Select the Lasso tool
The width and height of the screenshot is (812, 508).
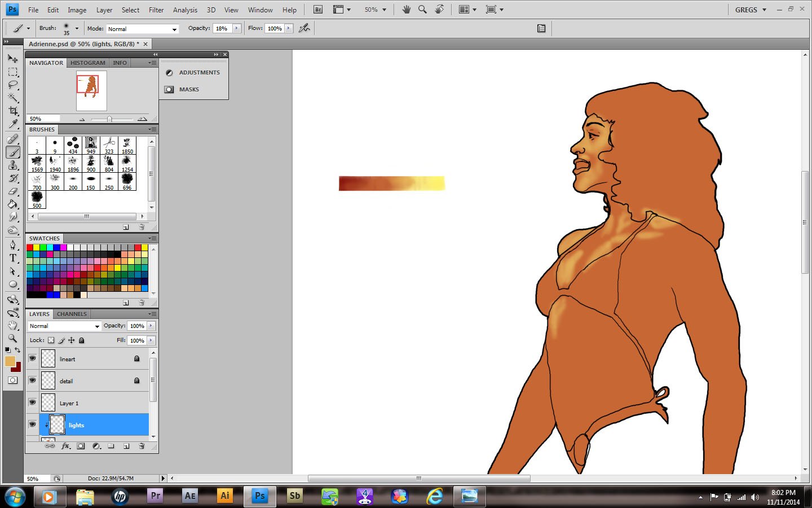[x=13, y=85]
